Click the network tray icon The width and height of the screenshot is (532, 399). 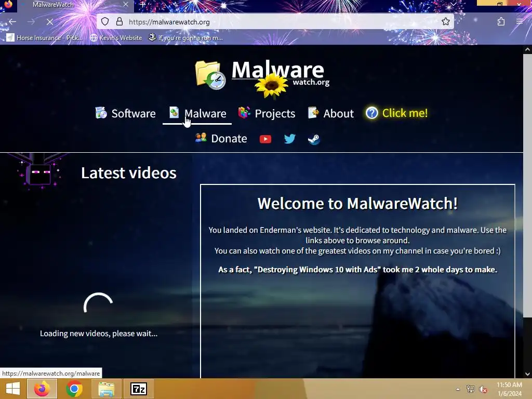(470, 389)
